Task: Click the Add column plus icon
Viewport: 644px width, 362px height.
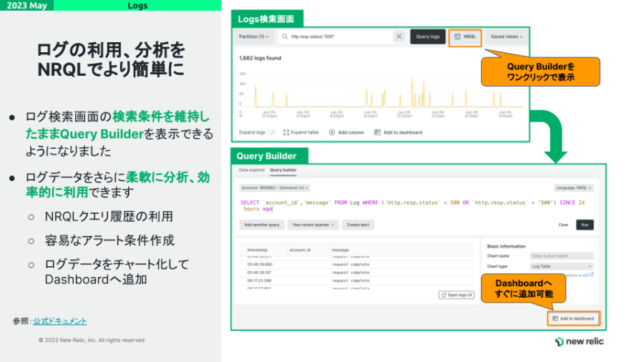Action: pyautogui.click(x=332, y=132)
